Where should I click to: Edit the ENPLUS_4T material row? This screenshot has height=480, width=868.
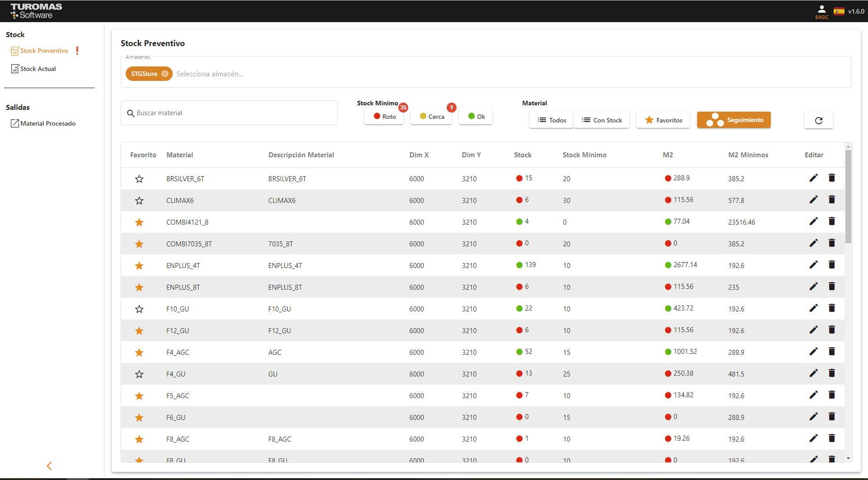813,265
